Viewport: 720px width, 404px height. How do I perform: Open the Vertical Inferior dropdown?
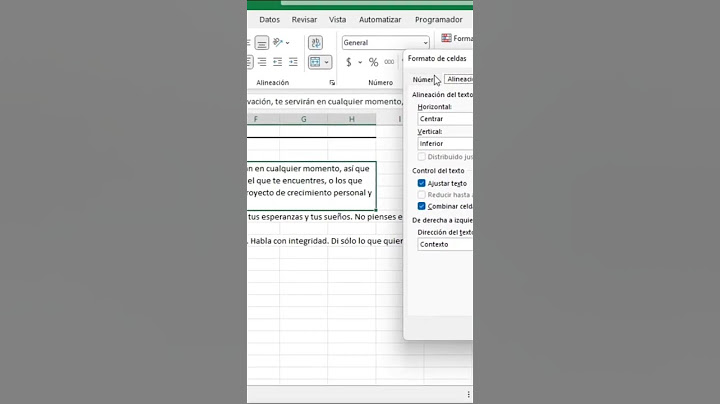point(445,144)
